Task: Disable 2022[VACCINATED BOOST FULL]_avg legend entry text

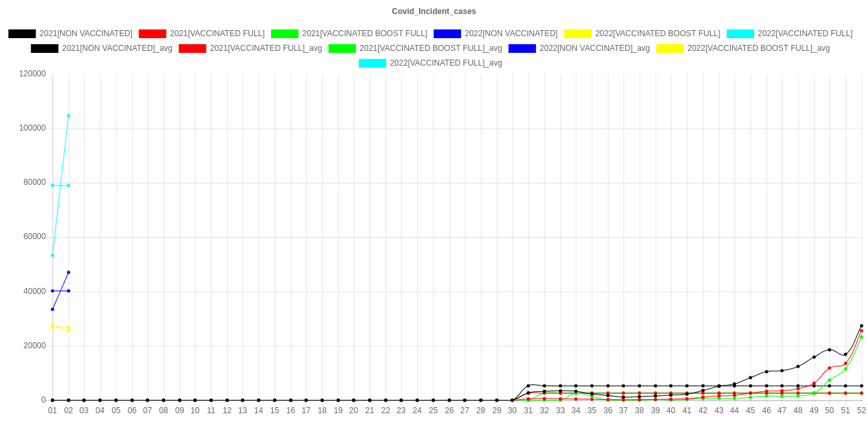Action: pyautogui.click(x=758, y=48)
